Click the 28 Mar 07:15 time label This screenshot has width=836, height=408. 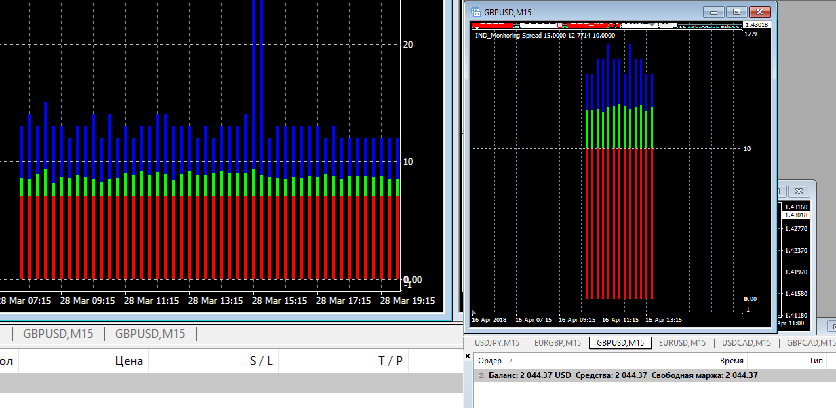[25, 301]
